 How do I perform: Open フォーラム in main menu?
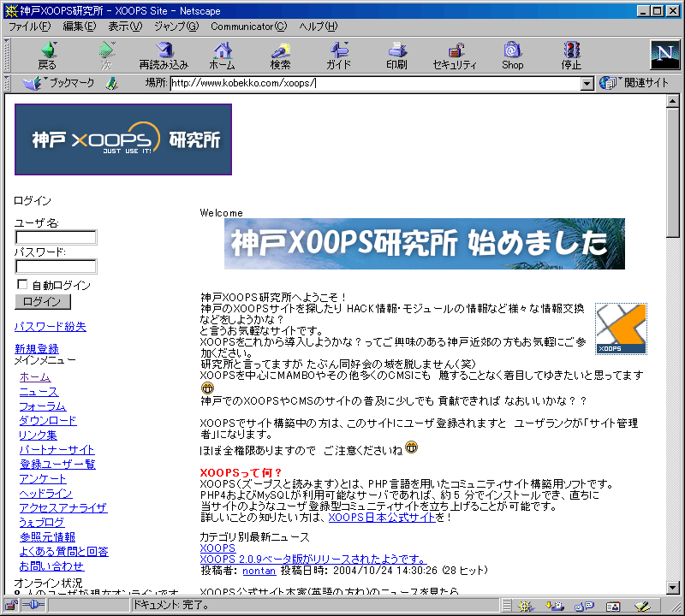[43, 406]
